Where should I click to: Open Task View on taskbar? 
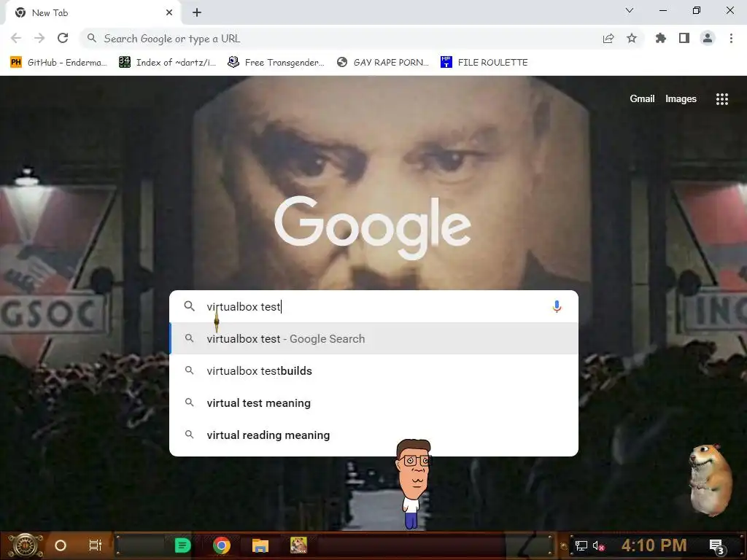tap(96, 545)
